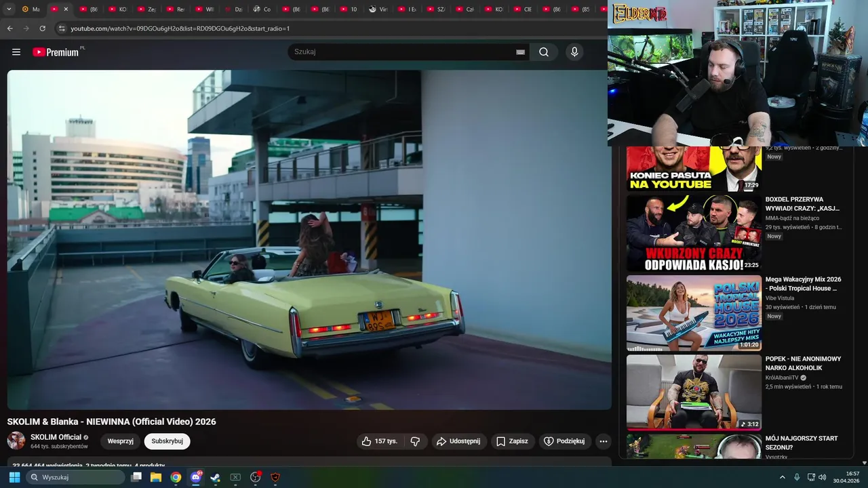
Task: Expand the browser tab search dropdown
Action: [x=9, y=9]
